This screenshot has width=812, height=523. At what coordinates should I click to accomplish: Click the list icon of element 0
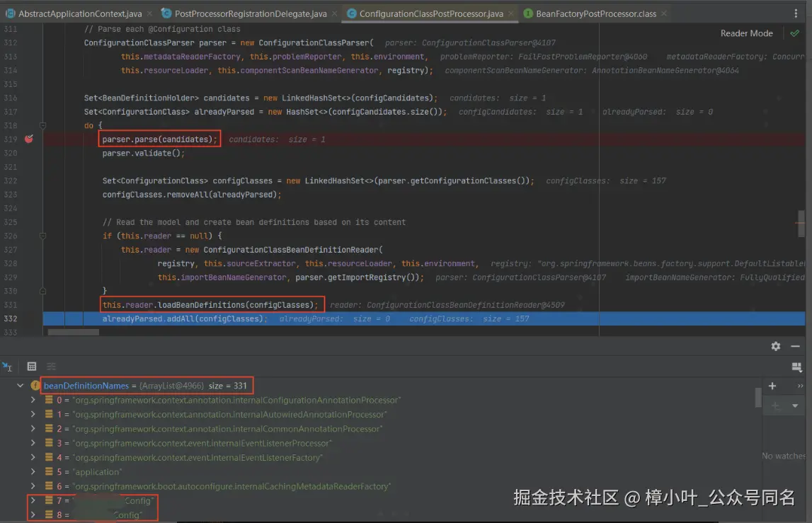pos(49,400)
